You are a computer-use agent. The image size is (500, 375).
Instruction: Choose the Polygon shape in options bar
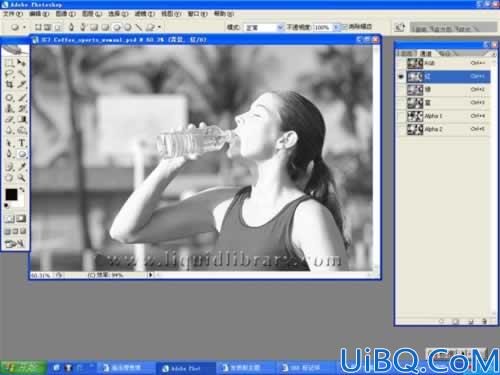coord(127,27)
